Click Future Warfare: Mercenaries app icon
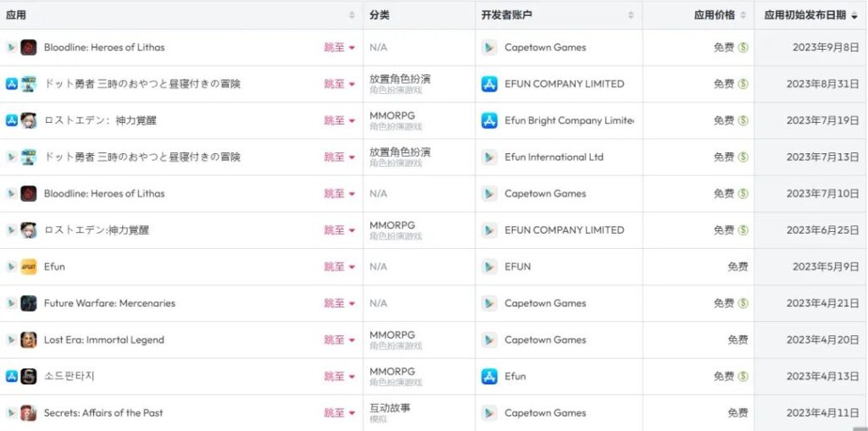Viewport: 868px width, 431px height. [x=29, y=303]
